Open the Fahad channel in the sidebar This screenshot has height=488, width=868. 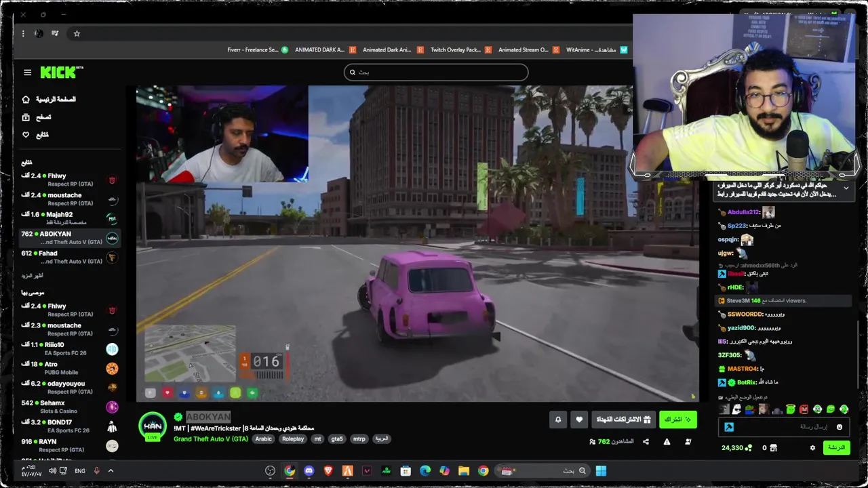[70, 257]
